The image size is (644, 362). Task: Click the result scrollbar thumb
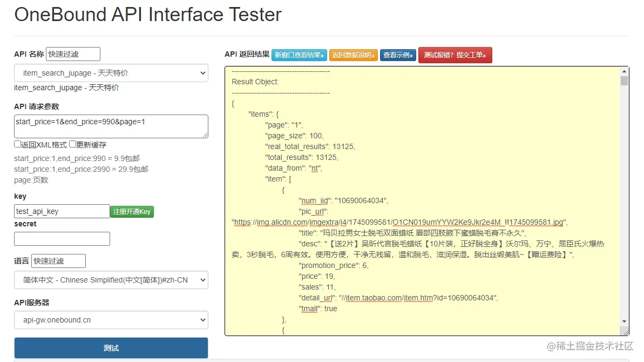coord(624,81)
